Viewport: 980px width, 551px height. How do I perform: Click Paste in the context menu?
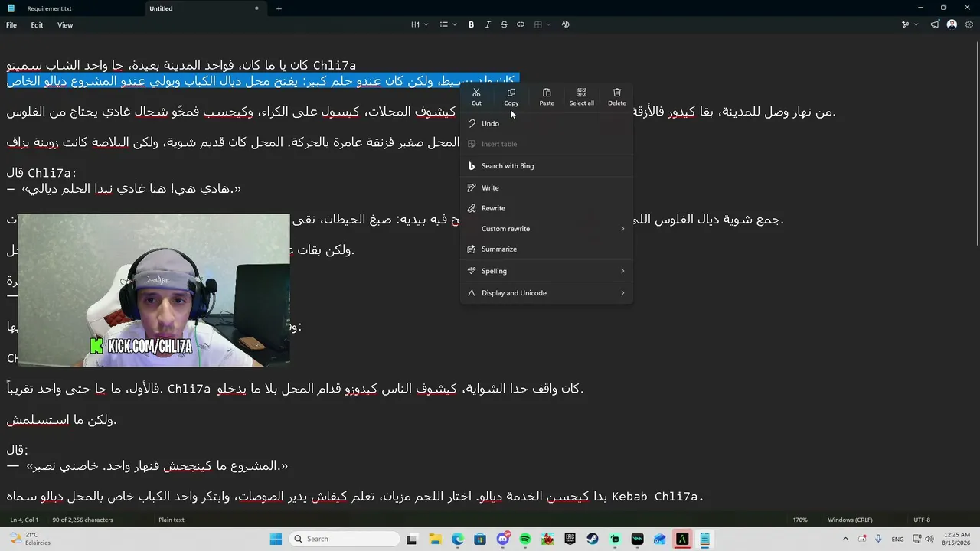pyautogui.click(x=547, y=96)
